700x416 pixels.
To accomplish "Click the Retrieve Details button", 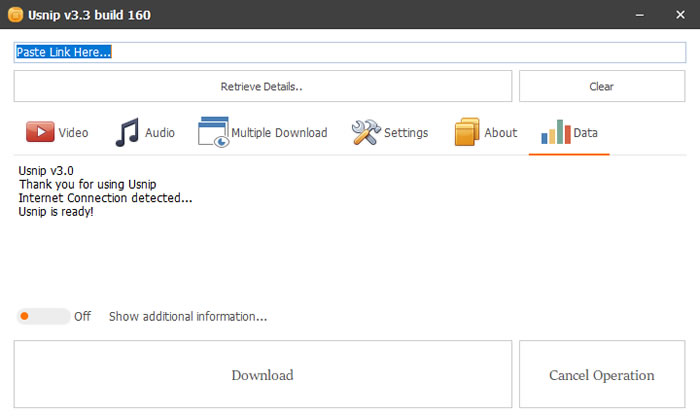I will 262,86.
